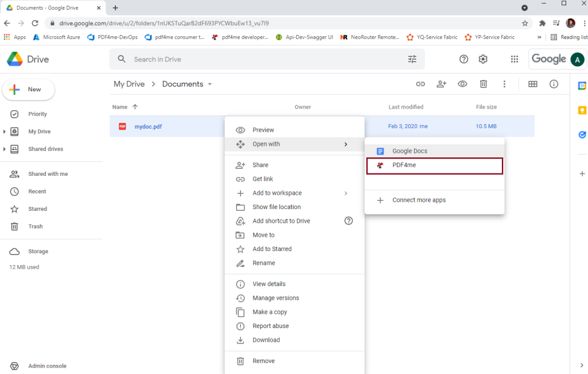Click the Search in Drive field

(267, 59)
